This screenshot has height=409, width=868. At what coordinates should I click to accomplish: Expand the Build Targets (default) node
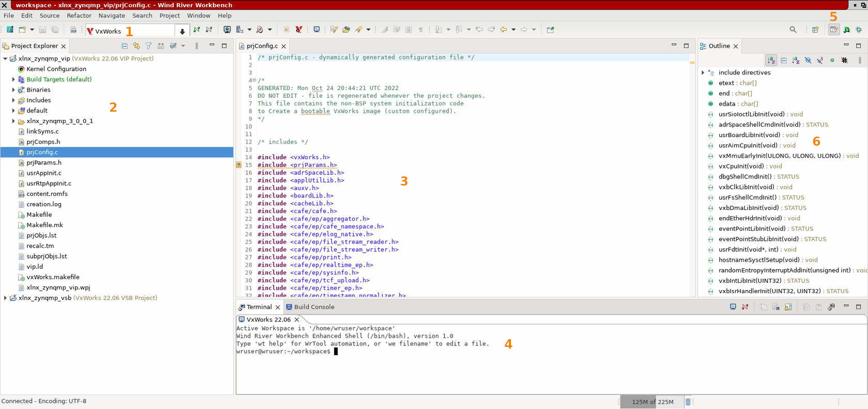pos(13,80)
